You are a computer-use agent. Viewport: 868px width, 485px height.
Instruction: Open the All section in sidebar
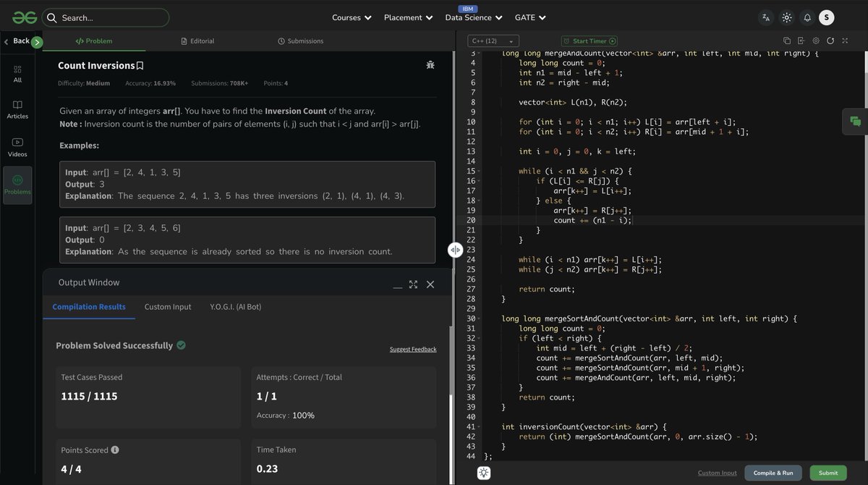pos(17,74)
